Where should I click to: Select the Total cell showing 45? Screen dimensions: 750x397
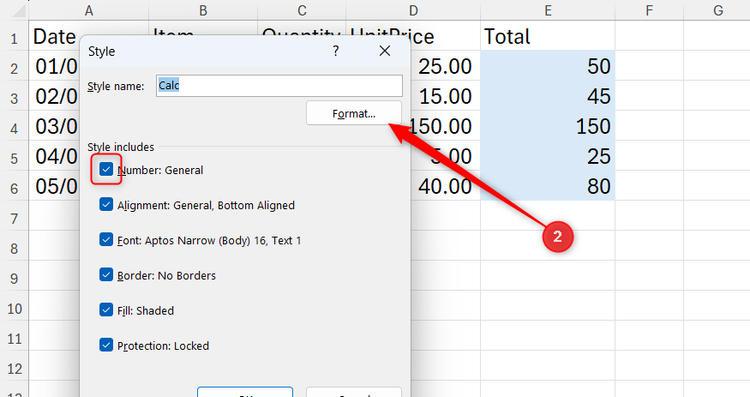[548, 96]
